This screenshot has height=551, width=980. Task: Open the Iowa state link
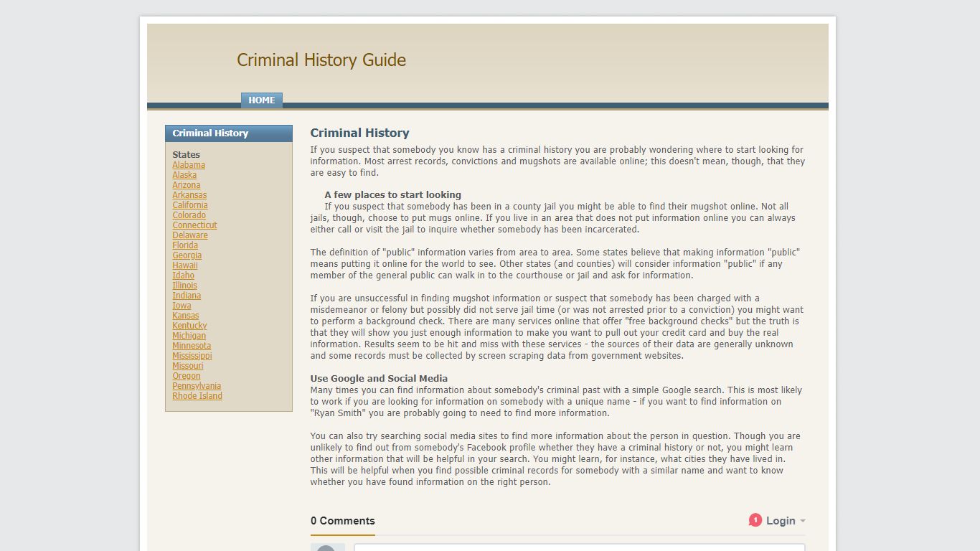point(182,306)
